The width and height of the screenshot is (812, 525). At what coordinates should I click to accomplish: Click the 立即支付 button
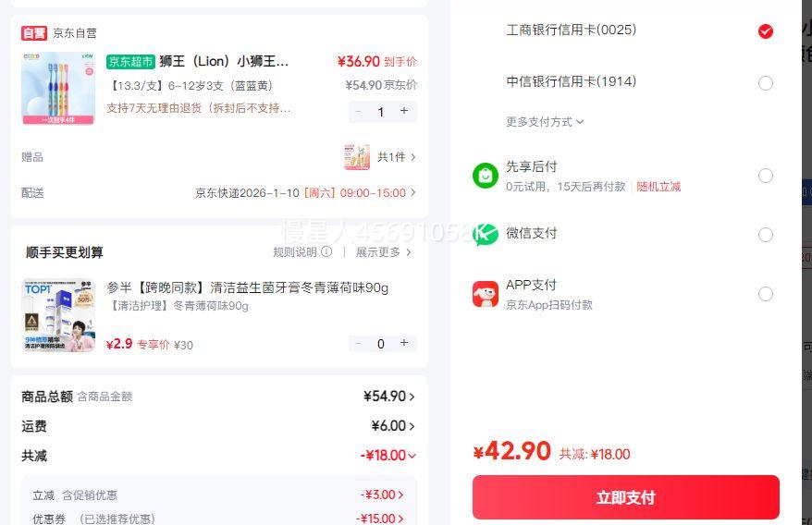(x=625, y=497)
